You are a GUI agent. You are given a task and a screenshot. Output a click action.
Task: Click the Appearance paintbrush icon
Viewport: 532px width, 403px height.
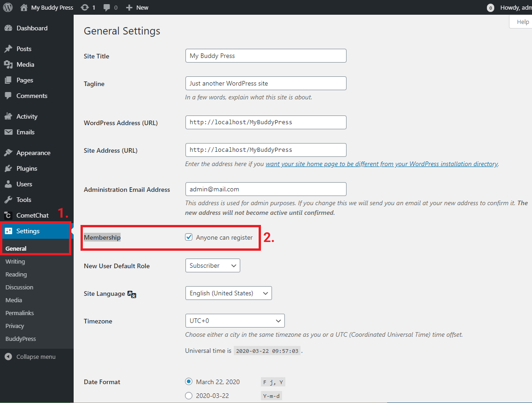pyautogui.click(x=8, y=153)
